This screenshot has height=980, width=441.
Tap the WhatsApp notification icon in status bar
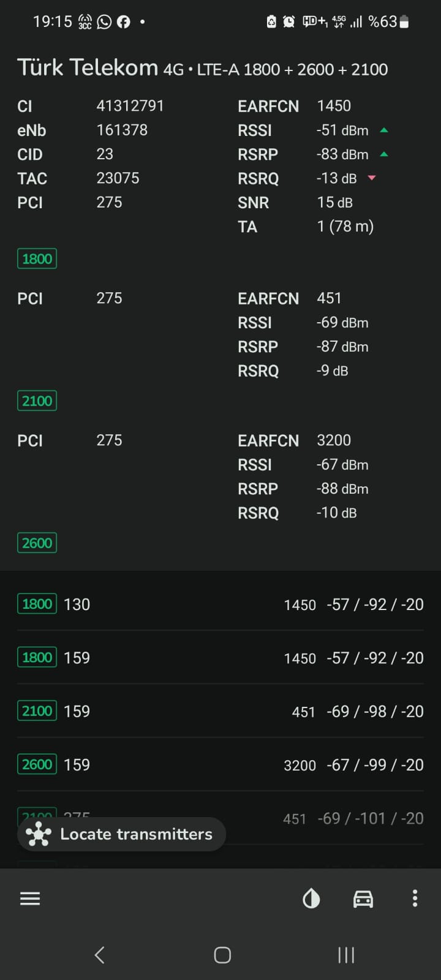[105, 22]
